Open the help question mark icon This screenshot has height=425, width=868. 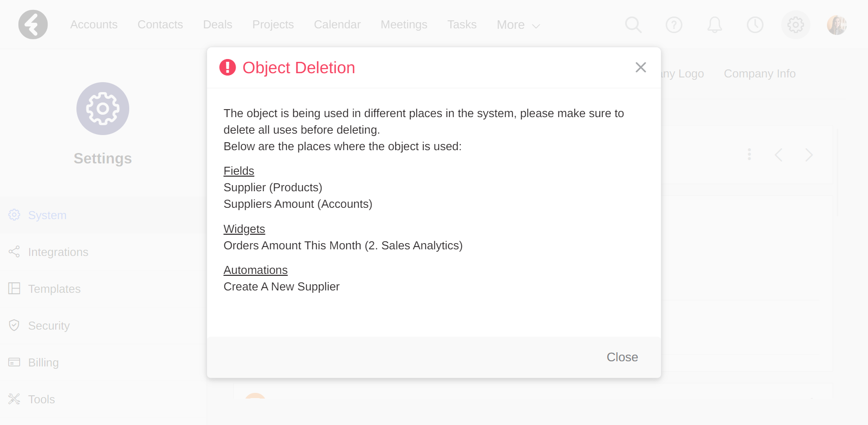click(674, 25)
